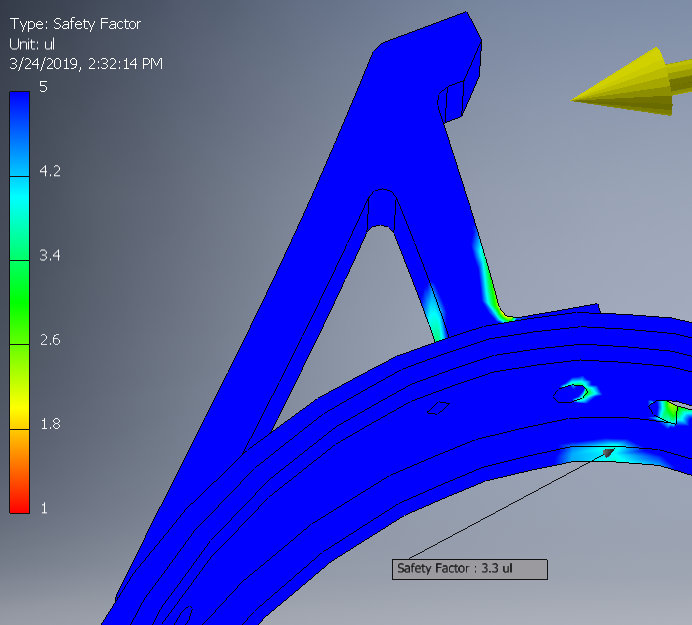Image resolution: width=692 pixels, height=625 pixels.
Task: Click legend value 2.6
Action: [x=50, y=339]
